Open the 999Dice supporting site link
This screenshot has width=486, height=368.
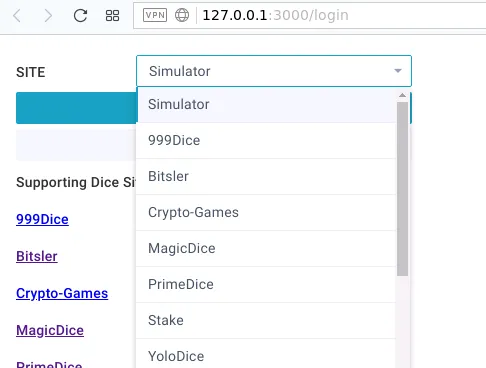click(42, 219)
